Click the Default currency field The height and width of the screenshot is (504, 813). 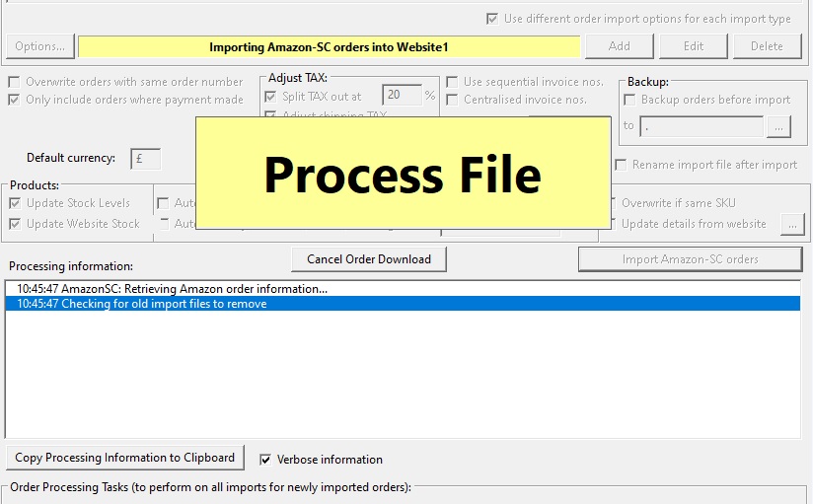click(146, 159)
